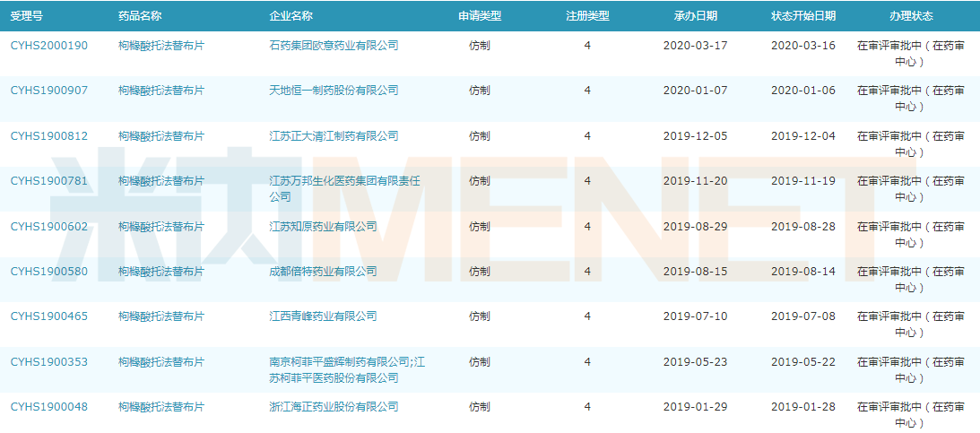The width and height of the screenshot is (980, 433).
Task: Open acceptance number CYHS1900781
Action: (x=48, y=181)
